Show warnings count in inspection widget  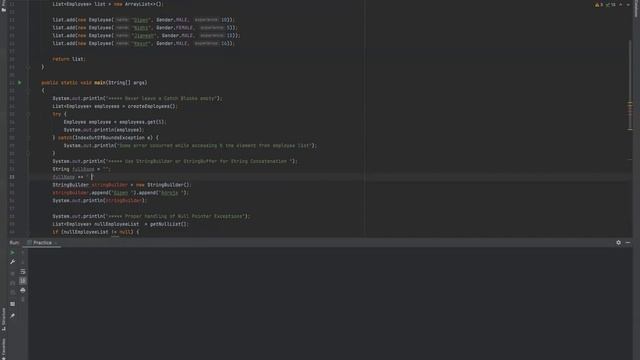click(x=599, y=5)
